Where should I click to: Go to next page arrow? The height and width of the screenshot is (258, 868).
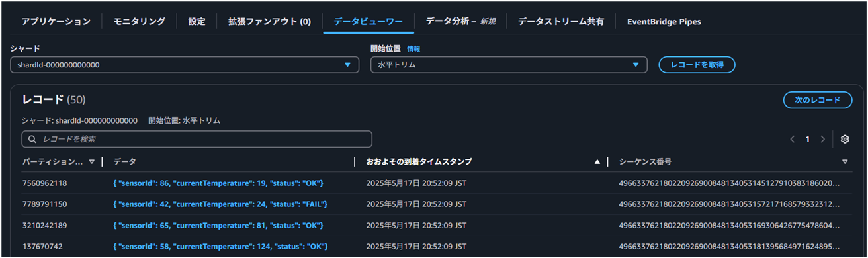pos(822,139)
